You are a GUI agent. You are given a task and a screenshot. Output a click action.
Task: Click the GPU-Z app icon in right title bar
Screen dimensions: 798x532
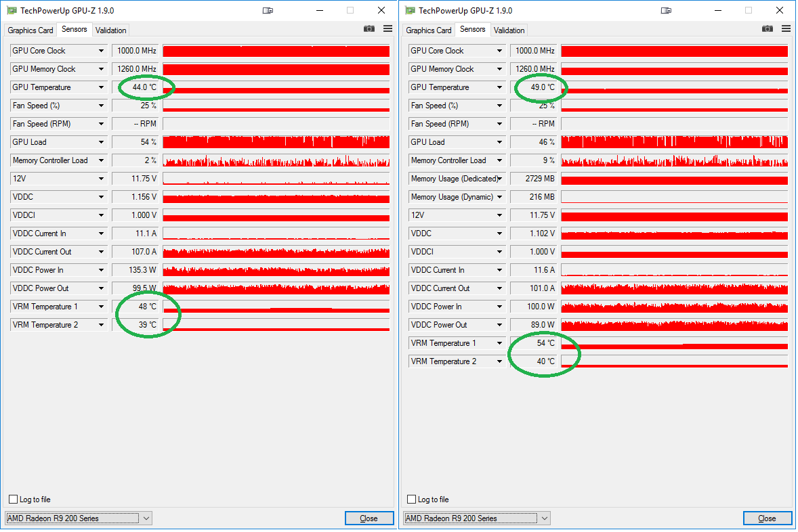point(411,10)
